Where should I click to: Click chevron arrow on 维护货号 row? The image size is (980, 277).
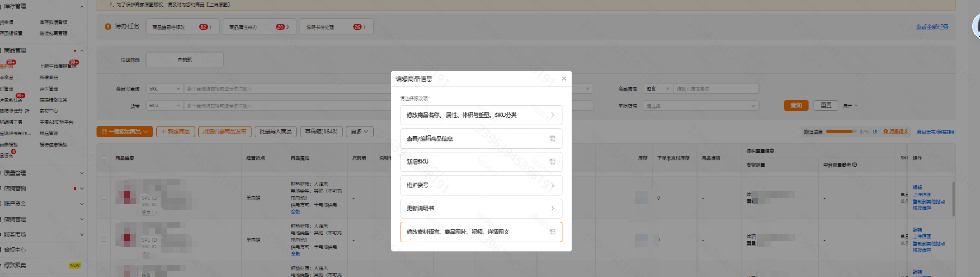pyautogui.click(x=552, y=185)
